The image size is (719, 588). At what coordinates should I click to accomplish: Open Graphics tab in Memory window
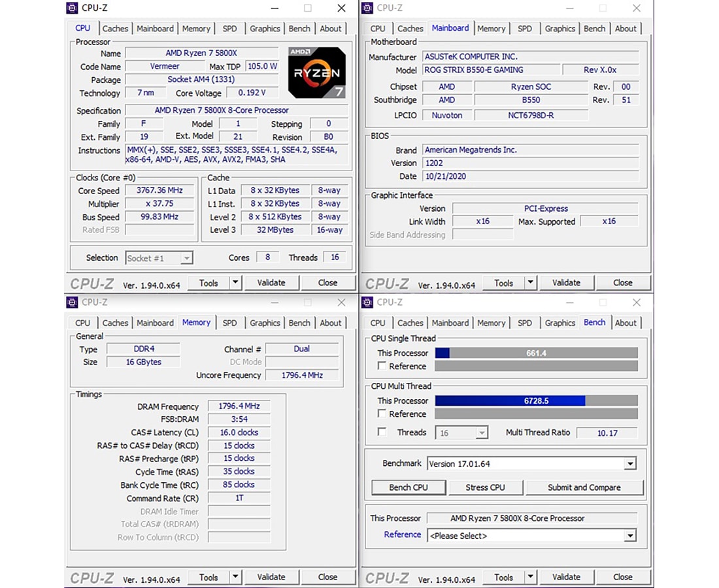(x=265, y=323)
